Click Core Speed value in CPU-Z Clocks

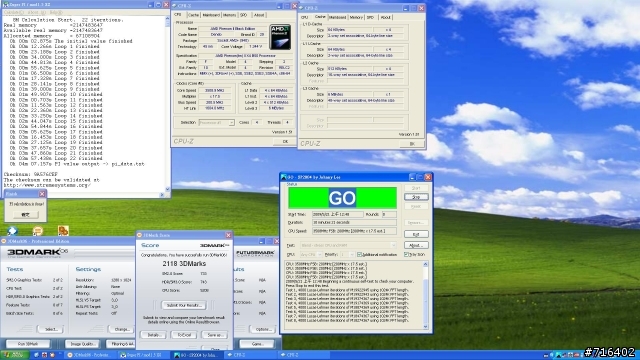coord(215,90)
